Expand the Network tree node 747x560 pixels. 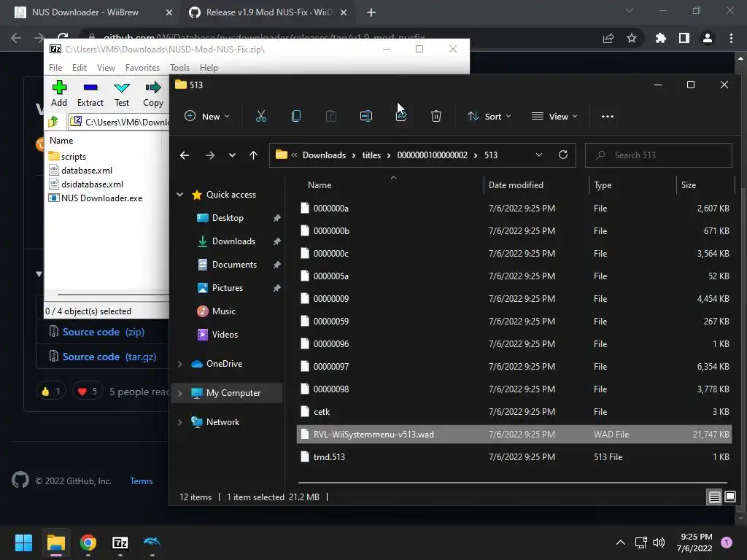180,422
